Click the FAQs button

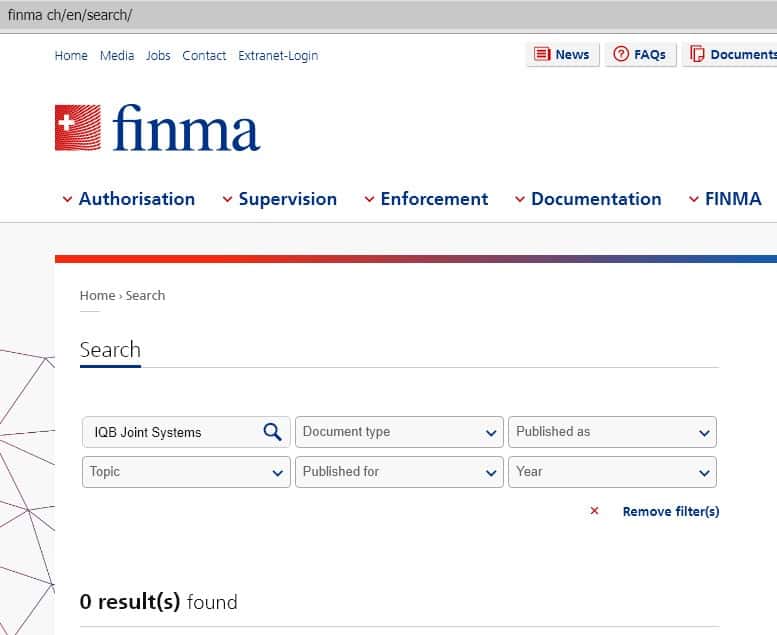[640, 54]
